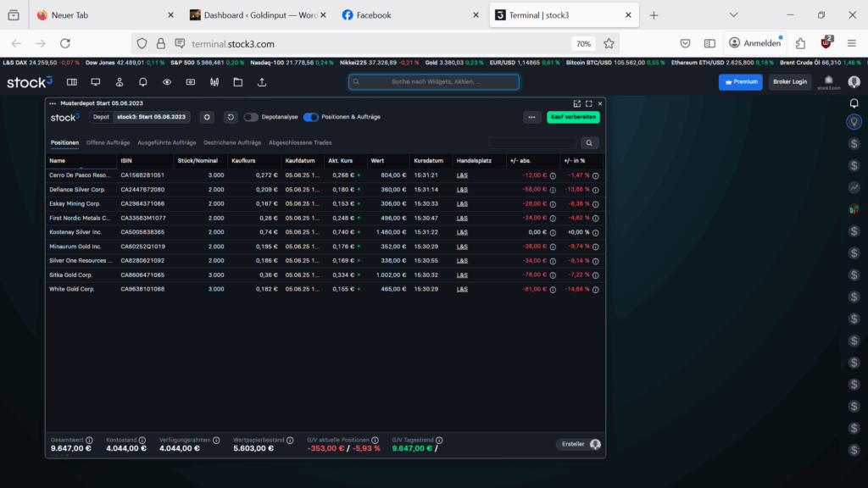Screen dimensions: 868x488
Task: Click the Broker Login button
Action: 789,82
